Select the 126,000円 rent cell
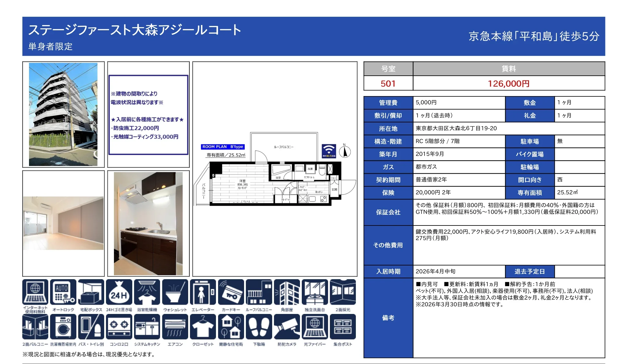Image resolution: width=628 pixels, height=364 pixels. pos(509,84)
